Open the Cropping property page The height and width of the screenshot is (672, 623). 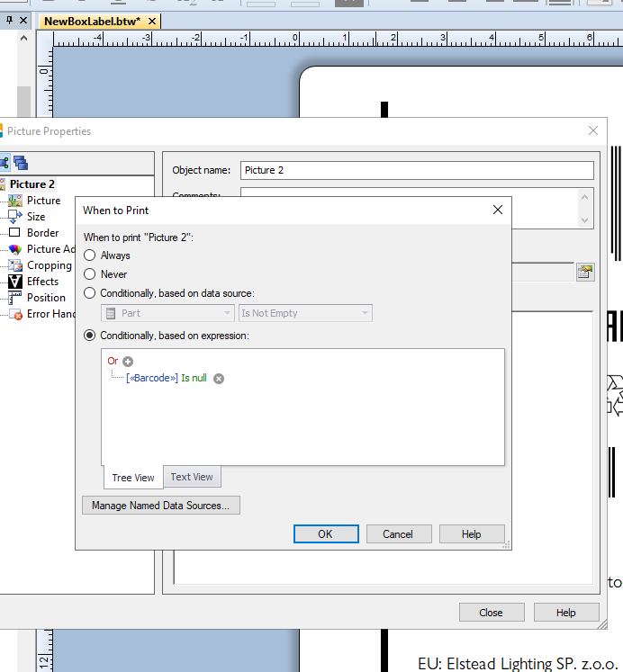tap(50, 265)
